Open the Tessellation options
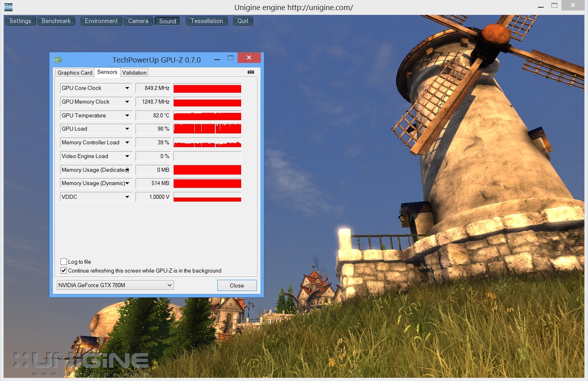 click(x=206, y=21)
